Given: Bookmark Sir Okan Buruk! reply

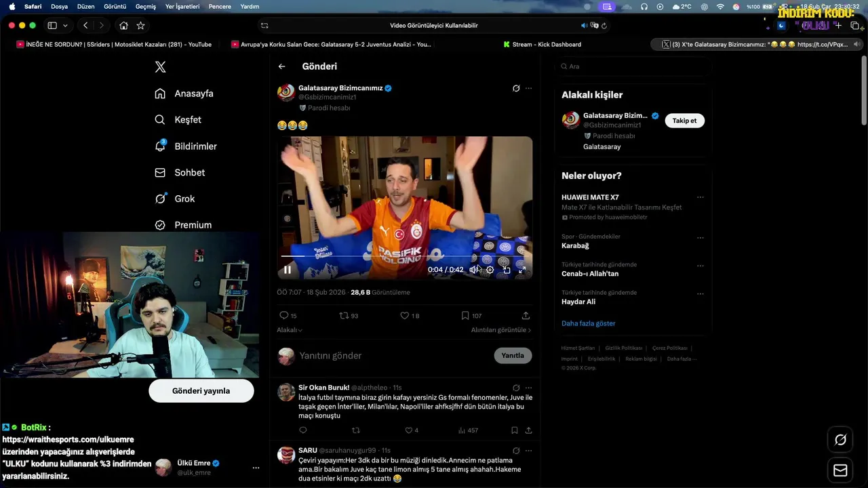Looking at the screenshot, I should point(515,430).
